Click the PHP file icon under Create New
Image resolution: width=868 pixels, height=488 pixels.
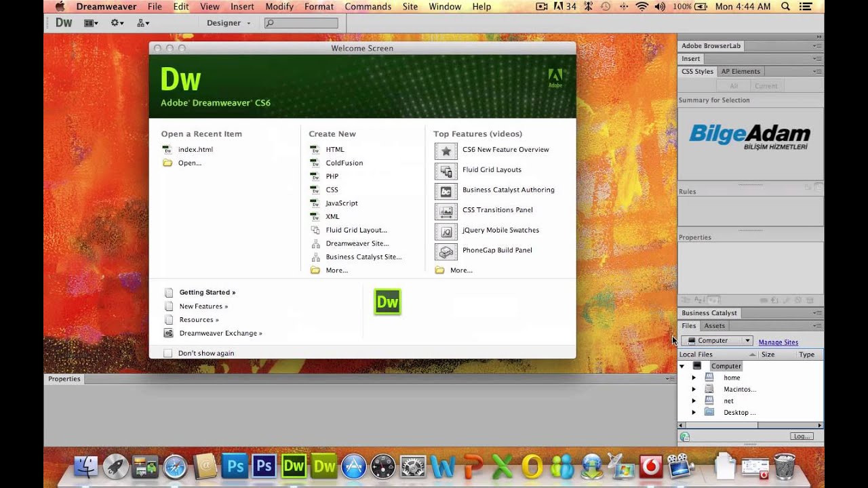click(315, 176)
